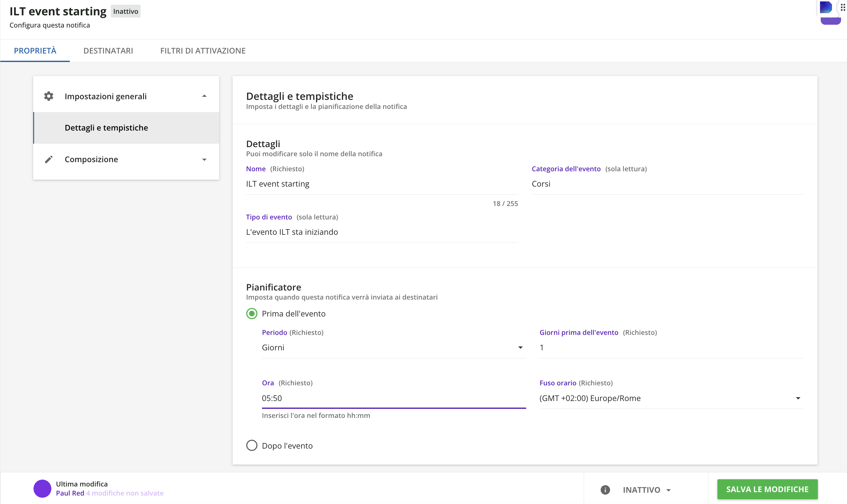Viewport: 847px width, 504px height.
Task: Click Paul Red's purple avatar circle
Action: (42, 488)
